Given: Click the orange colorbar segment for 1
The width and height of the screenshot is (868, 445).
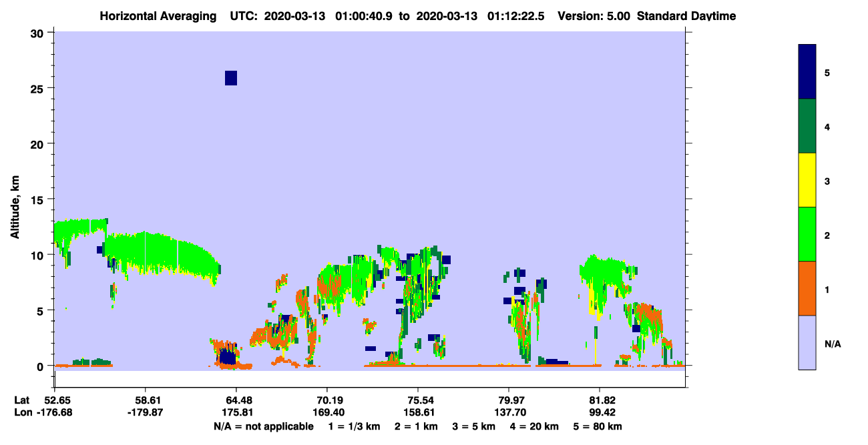Looking at the screenshot, I should 807,288.
